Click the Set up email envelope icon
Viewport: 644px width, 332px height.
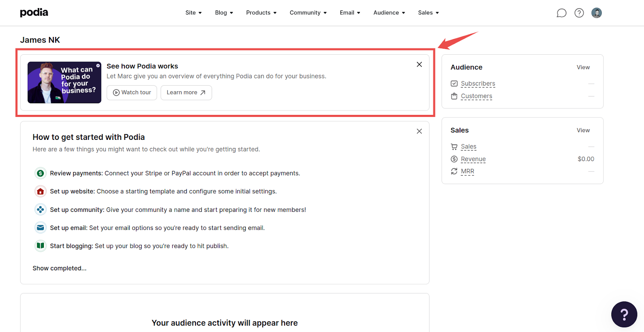(40, 227)
